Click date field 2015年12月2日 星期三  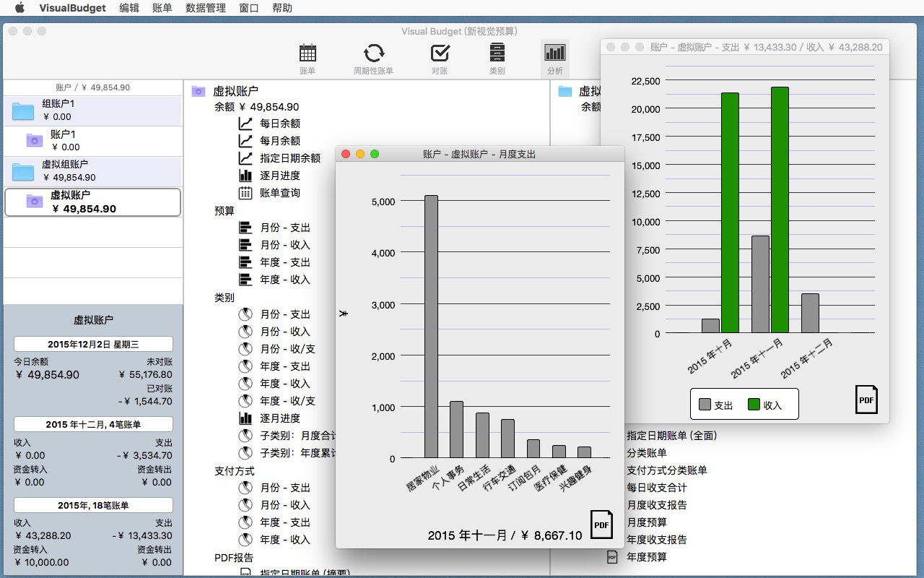[93, 344]
